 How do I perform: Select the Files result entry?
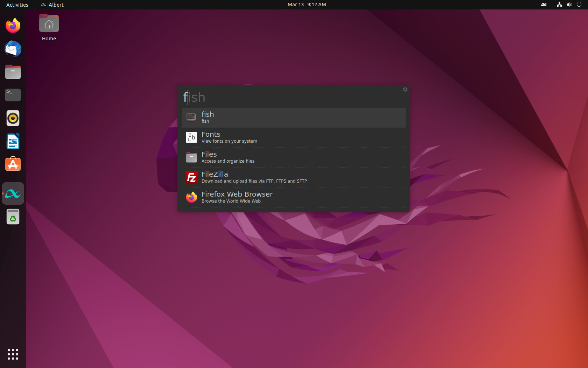[x=293, y=157]
